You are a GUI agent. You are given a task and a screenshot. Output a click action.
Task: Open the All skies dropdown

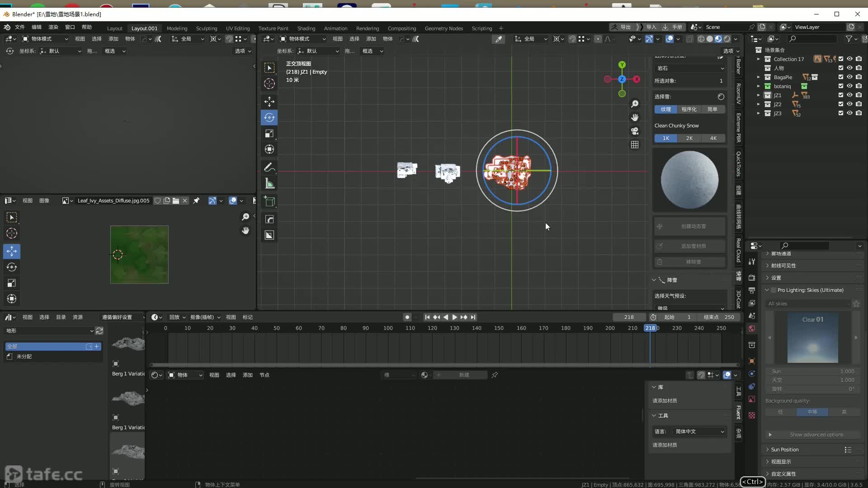pos(808,304)
